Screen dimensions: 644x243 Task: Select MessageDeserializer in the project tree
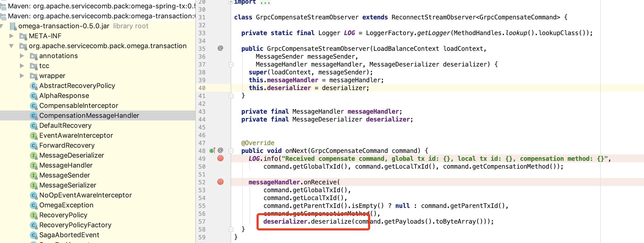coord(72,155)
